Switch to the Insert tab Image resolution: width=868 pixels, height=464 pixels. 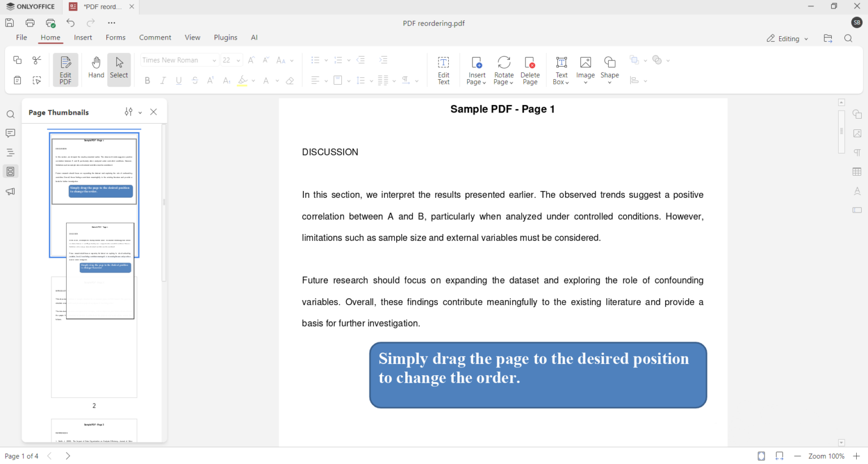point(83,37)
